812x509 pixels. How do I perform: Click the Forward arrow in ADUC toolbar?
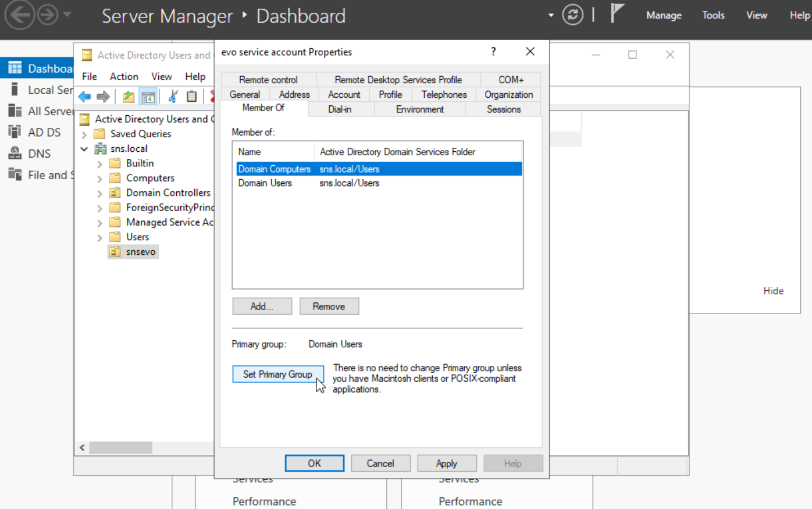click(103, 97)
